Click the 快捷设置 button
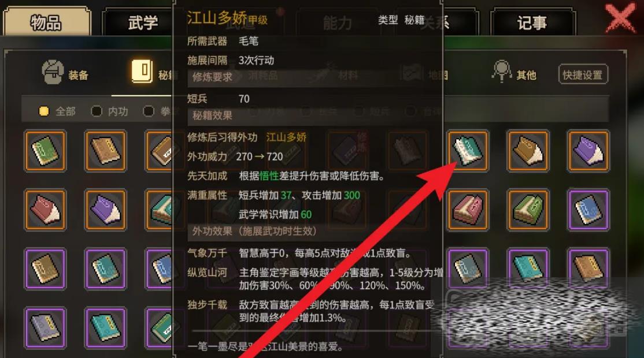This screenshot has height=358, width=644. [583, 74]
